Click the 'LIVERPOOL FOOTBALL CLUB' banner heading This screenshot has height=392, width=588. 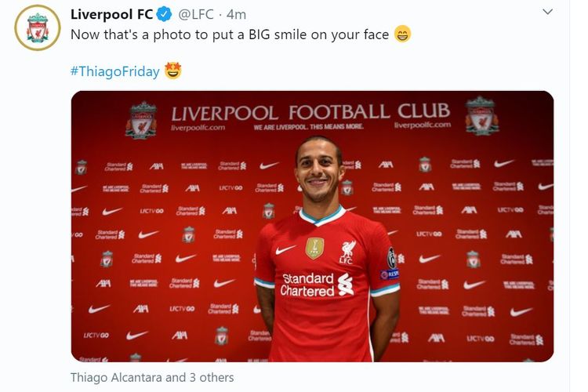(310, 112)
